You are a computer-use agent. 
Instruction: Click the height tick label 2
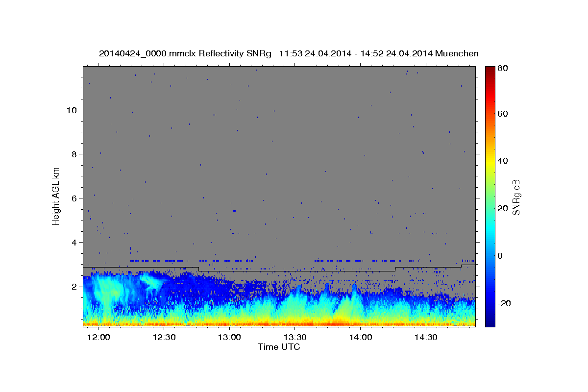[x=73, y=286]
